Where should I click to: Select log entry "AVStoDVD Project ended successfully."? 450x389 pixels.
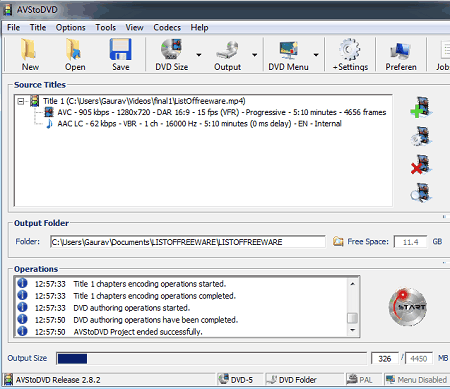pos(138,332)
